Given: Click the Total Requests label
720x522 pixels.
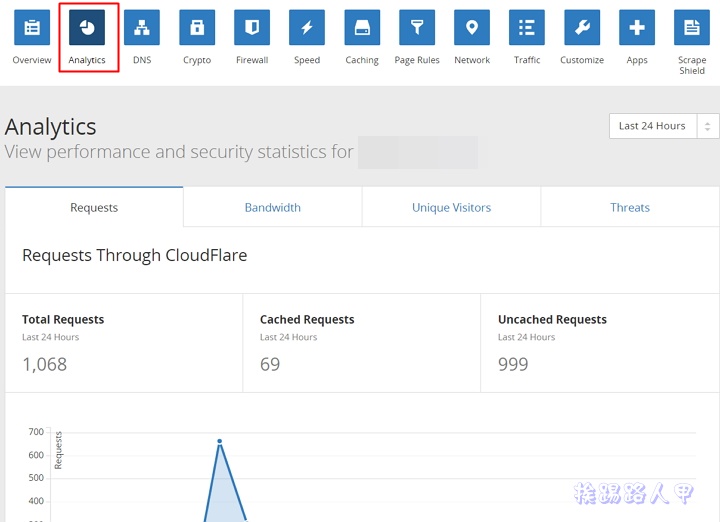Looking at the screenshot, I should coord(63,320).
